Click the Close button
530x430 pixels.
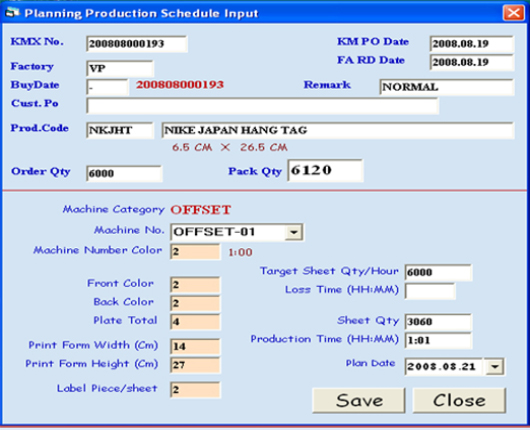(x=459, y=401)
